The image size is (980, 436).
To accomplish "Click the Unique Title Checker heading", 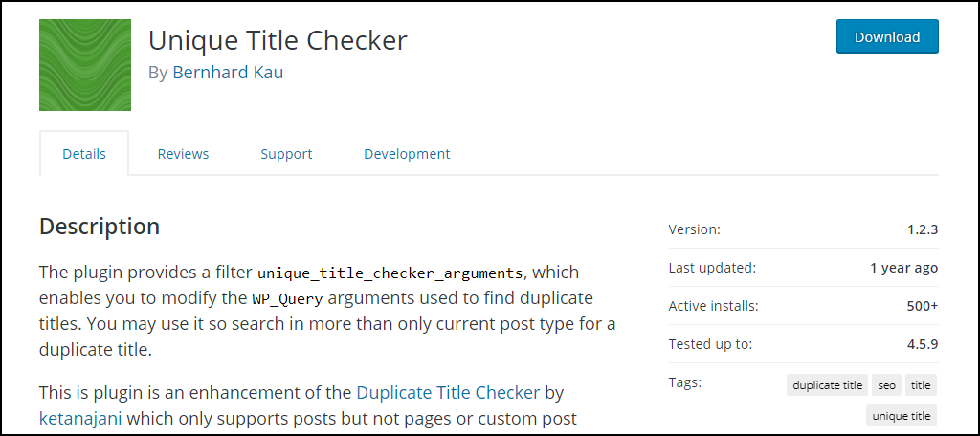I will (278, 40).
